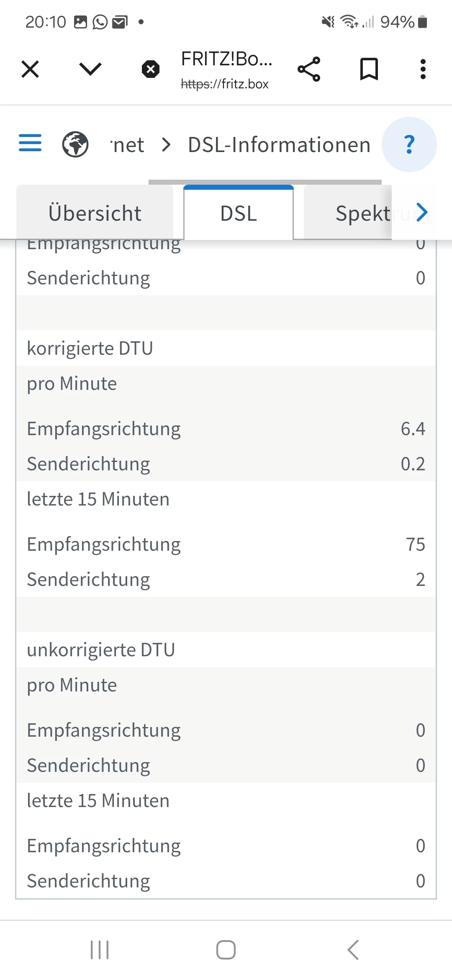Open the browser three-dot menu

click(423, 69)
